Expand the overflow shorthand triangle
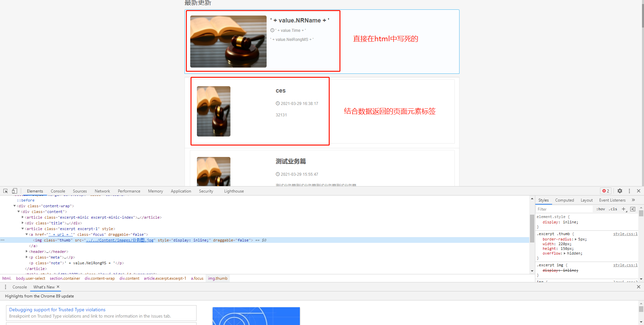The height and width of the screenshot is (325, 644). pyautogui.click(x=565, y=253)
